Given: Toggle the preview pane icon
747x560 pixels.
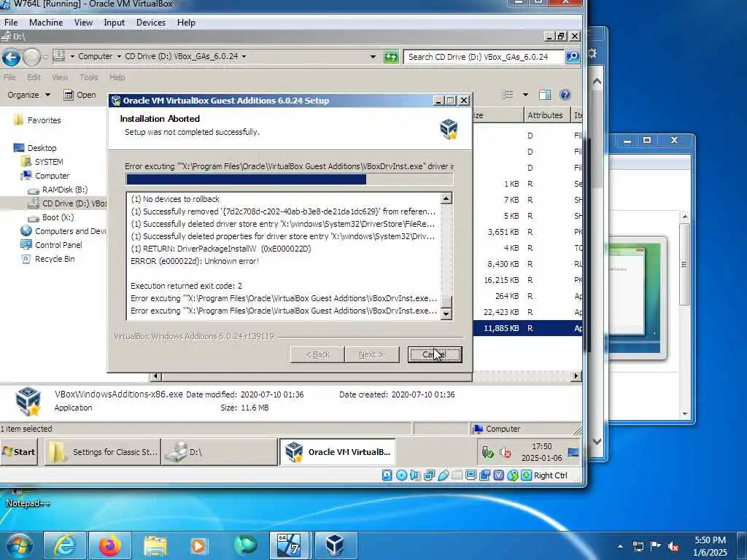Looking at the screenshot, I should pos(544,95).
